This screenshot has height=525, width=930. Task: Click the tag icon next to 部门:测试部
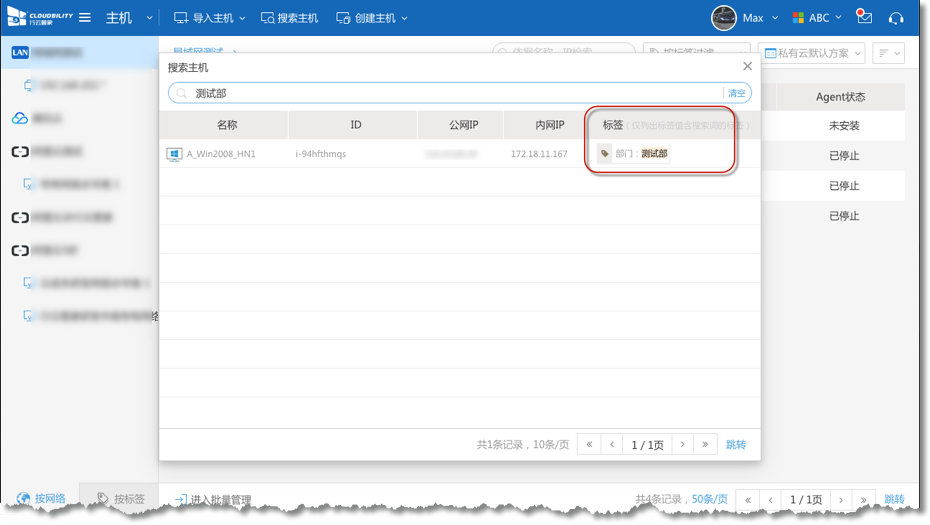[605, 154]
